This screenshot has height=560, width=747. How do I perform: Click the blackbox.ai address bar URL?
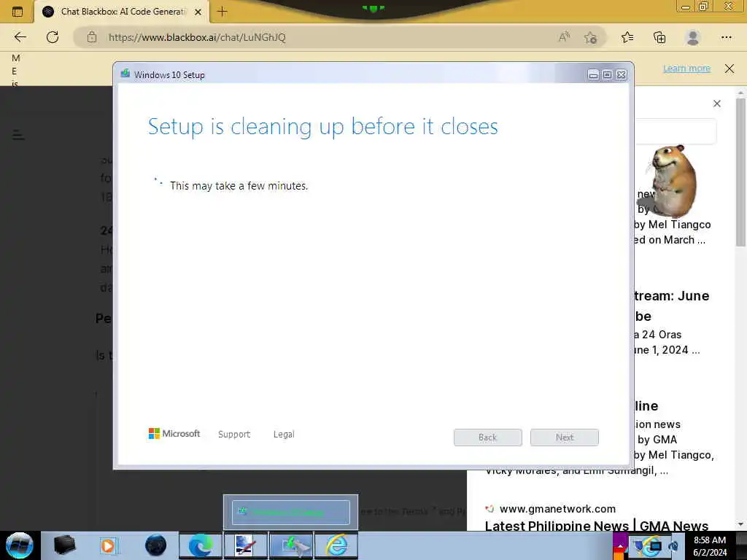197,37
